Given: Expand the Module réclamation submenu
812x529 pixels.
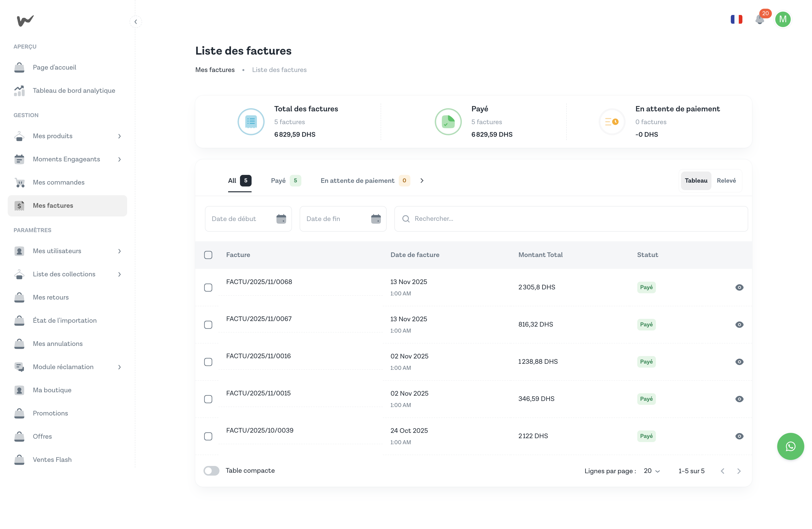Looking at the screenshot, I should pos(119,367).
